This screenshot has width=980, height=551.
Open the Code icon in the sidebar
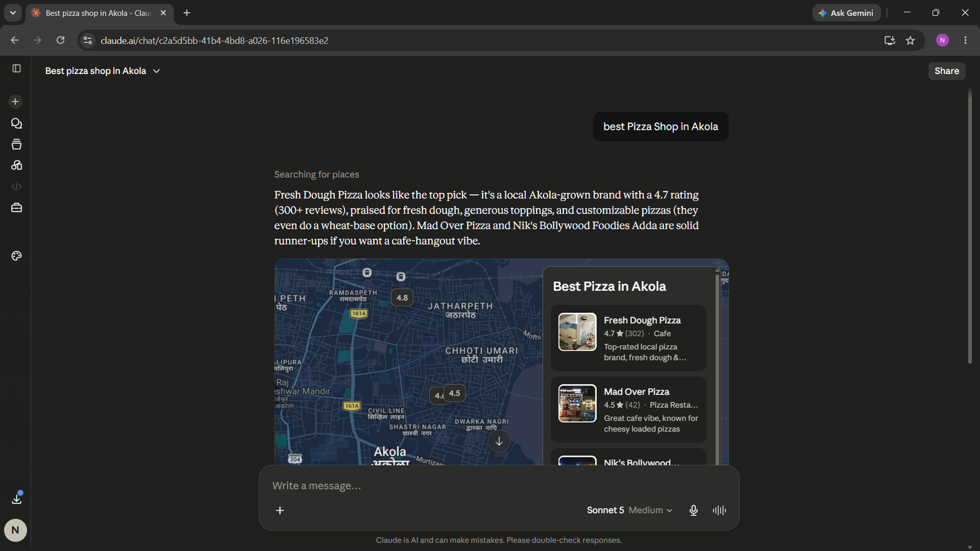pos(17,187)
